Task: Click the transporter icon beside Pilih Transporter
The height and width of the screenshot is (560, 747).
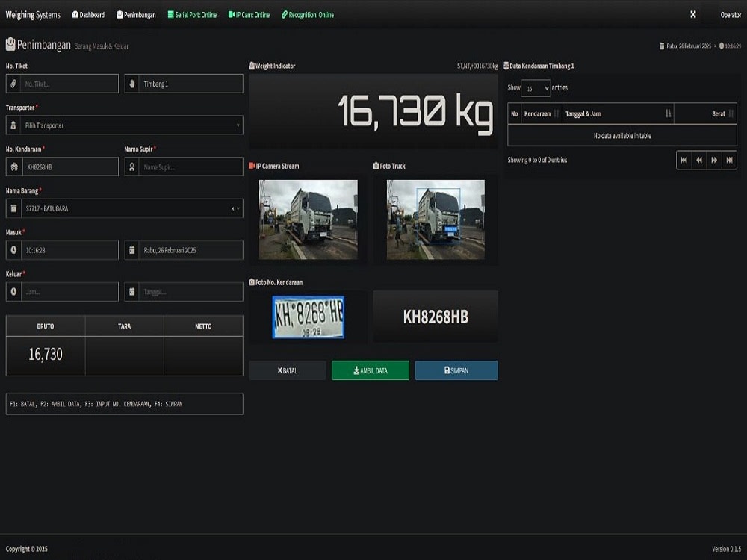Action: (13, 125)
